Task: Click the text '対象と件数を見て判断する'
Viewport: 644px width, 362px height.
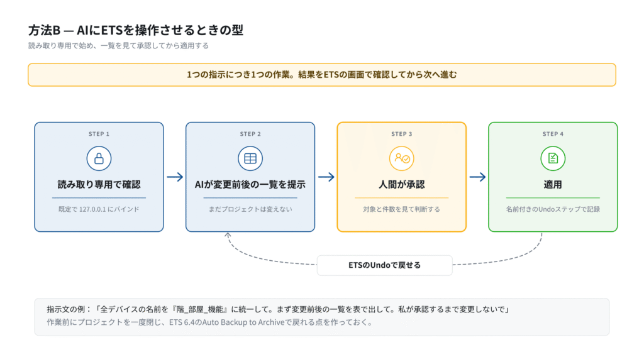Action: [402, 209]
